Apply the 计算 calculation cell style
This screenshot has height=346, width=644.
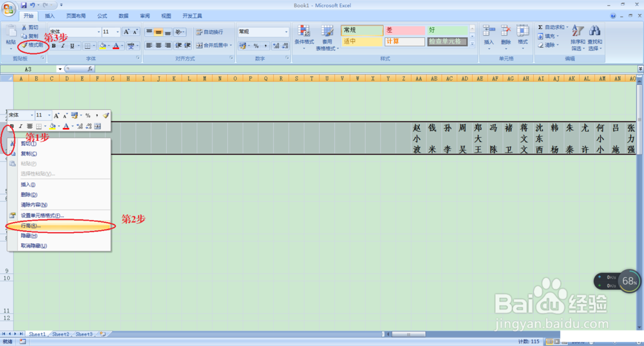pos(404,41)
